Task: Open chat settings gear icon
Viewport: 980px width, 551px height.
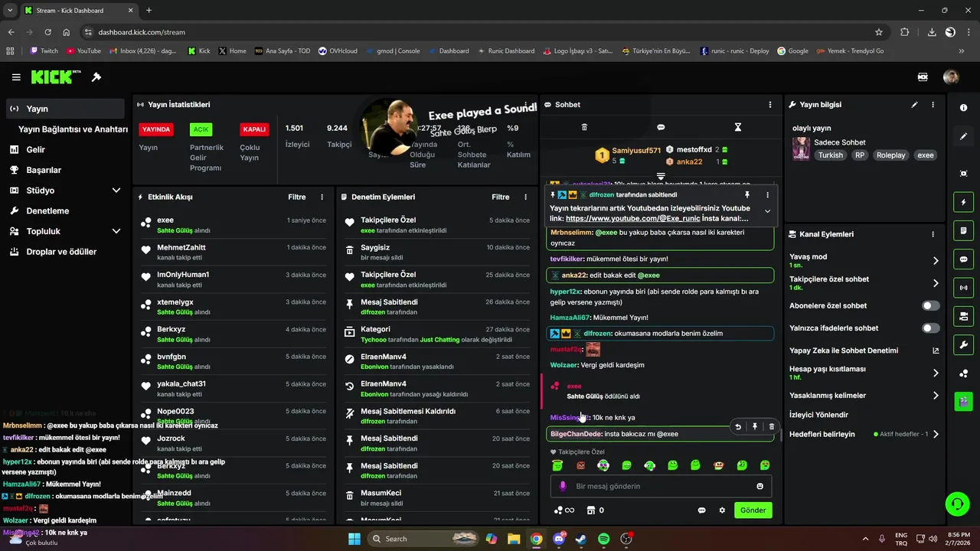Action: [x=721, y=510]
